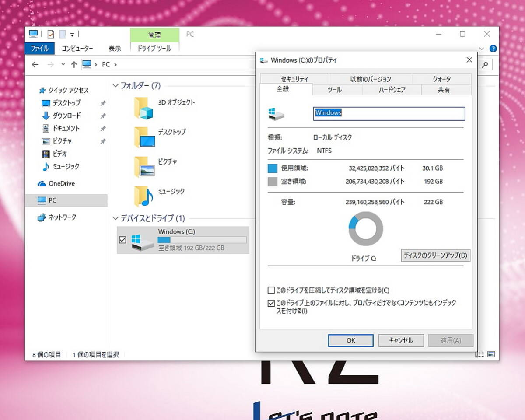
Task: Click the New folder icon in the title bar
Action: coord(63,34)
